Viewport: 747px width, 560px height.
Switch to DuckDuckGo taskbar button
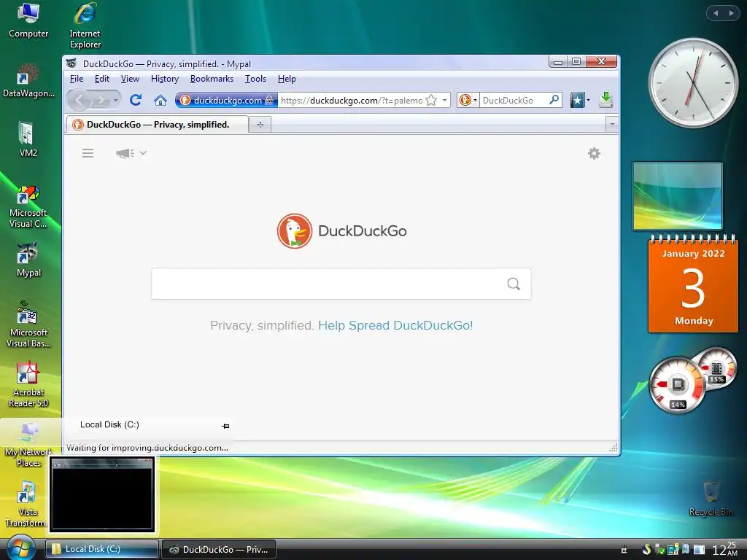[x=219, y=549]
